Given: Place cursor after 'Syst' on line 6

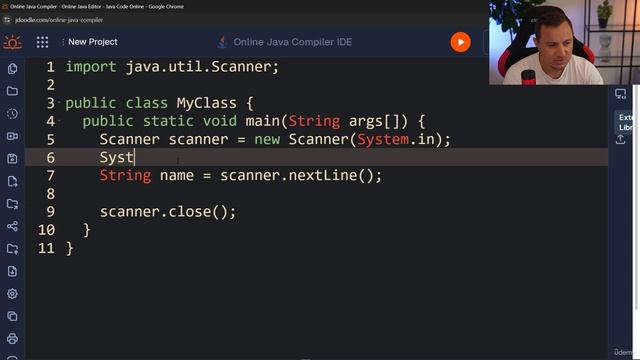Looking at the screenshot, I should [134, 157].
